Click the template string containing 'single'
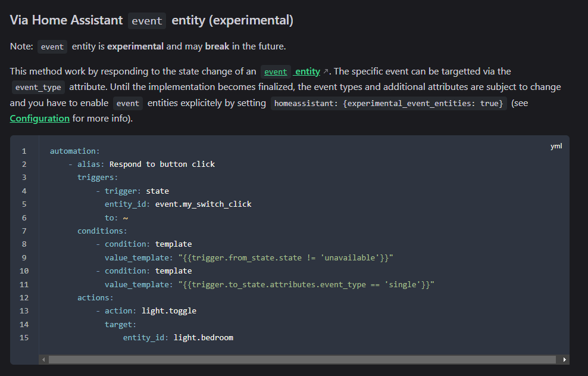This screenshot has height=376, width=588. (x=306, y=284)
